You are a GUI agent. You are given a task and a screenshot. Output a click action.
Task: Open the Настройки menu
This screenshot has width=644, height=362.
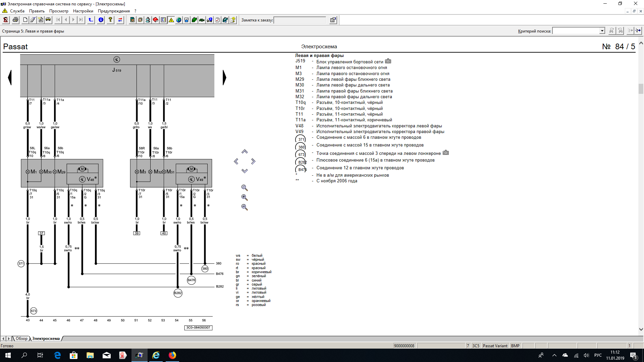(x=83, y=11)
